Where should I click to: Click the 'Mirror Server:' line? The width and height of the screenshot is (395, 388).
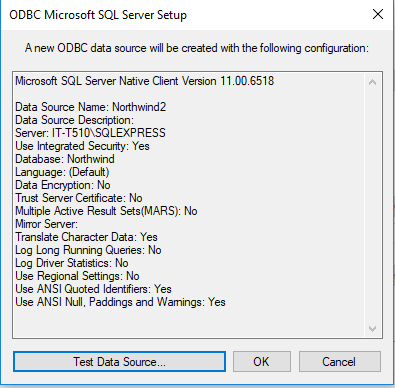46,224
